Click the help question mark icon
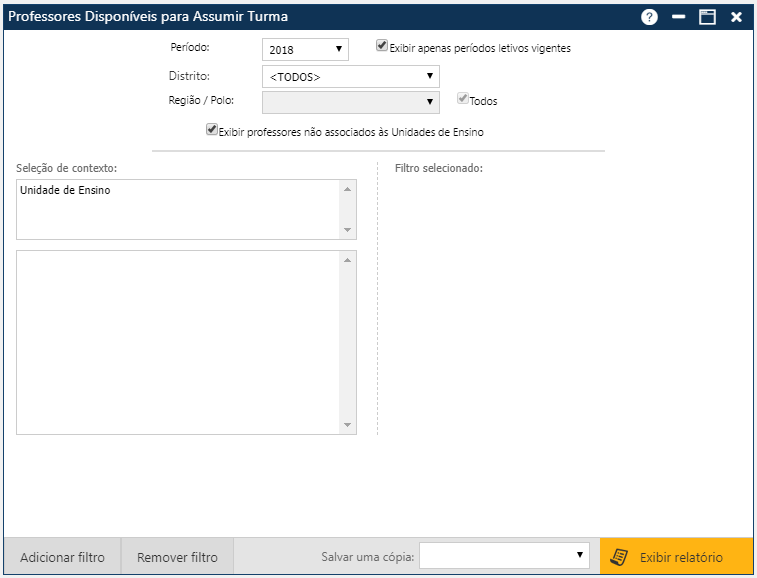Viewport: 757px width, 578px height. click(x=649, y=17)
